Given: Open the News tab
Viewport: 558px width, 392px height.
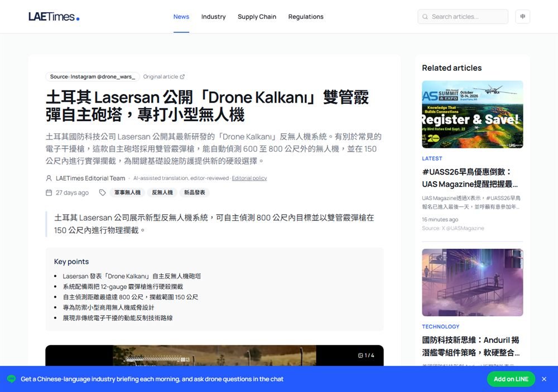Looking at the screenshot, I should (x=181, y=17).
